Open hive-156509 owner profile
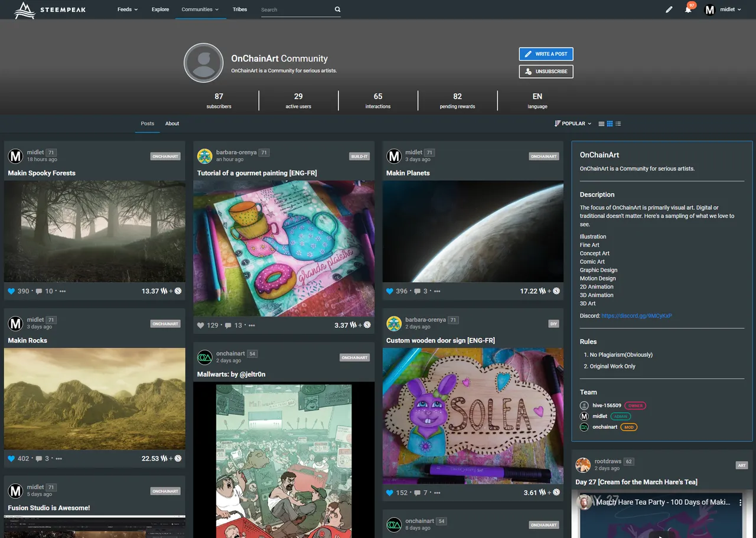Screen dimensions: 756x538 coord(607,406)
